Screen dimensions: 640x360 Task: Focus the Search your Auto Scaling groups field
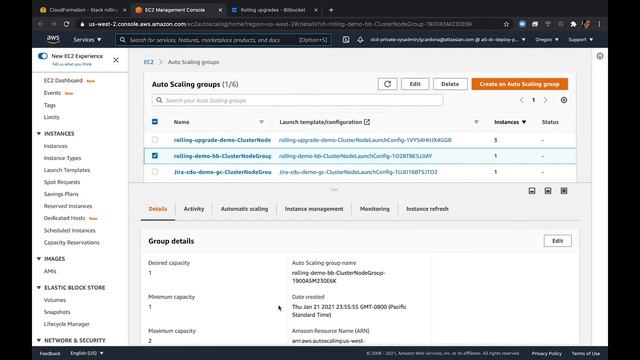click(297, 100)
